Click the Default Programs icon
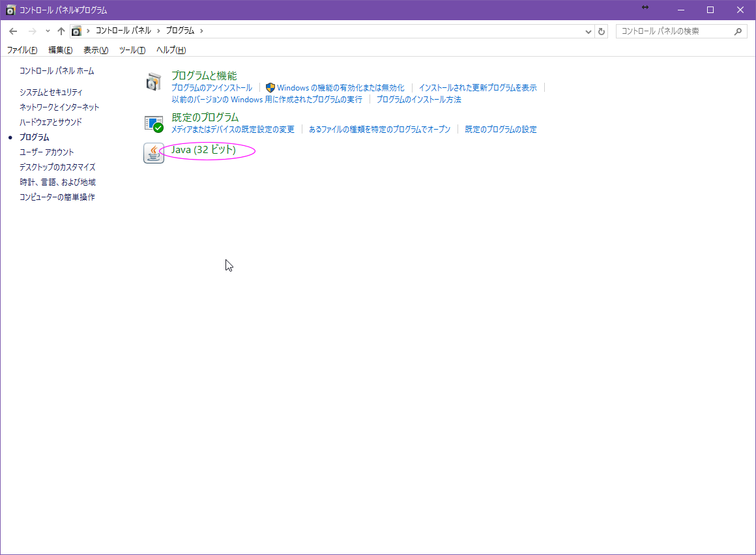Image resolution: width=756 pixels, height=555 pixels. (154, 123)
